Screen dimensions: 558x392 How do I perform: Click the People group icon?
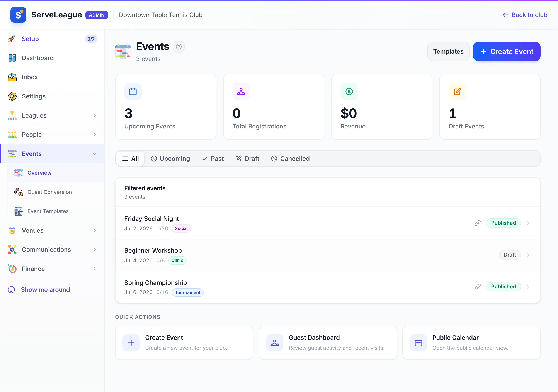[12, 135]
